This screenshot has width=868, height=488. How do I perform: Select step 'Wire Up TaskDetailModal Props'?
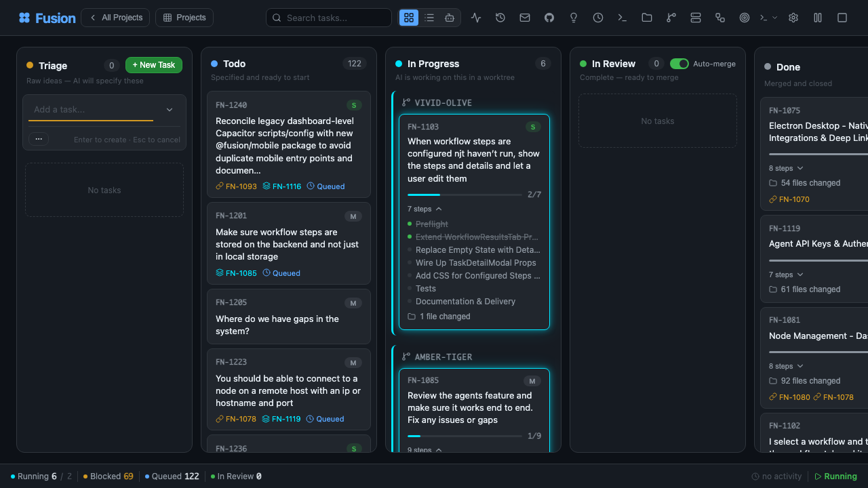point(475,263)
